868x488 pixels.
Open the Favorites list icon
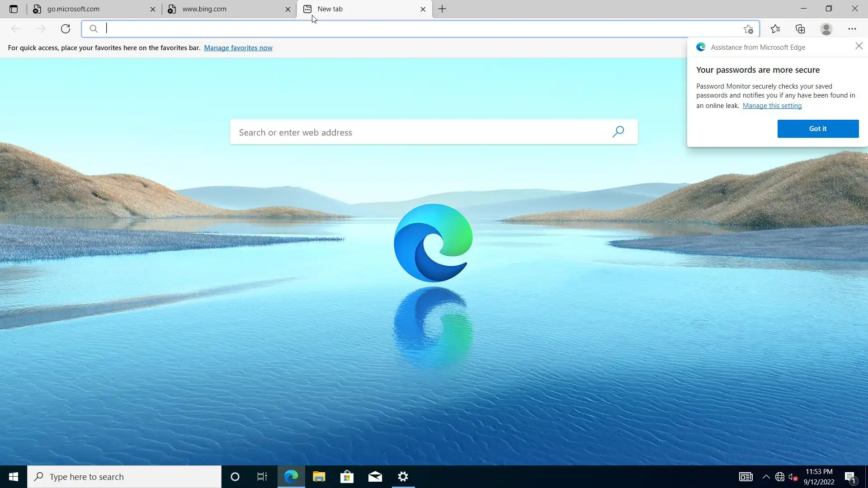tap(775, 29)
